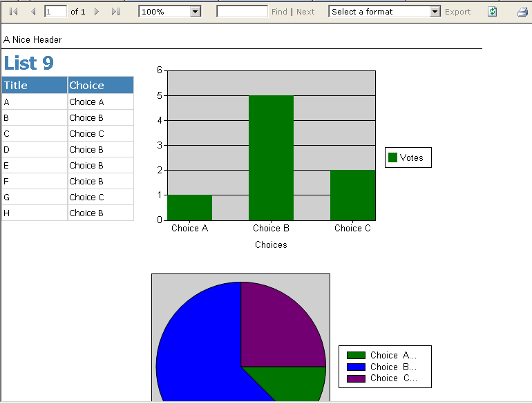Click the green Votes legend swatch
The height and width of the screenshot is (404, 532).
pyautogui.click(x=392, y=157)
